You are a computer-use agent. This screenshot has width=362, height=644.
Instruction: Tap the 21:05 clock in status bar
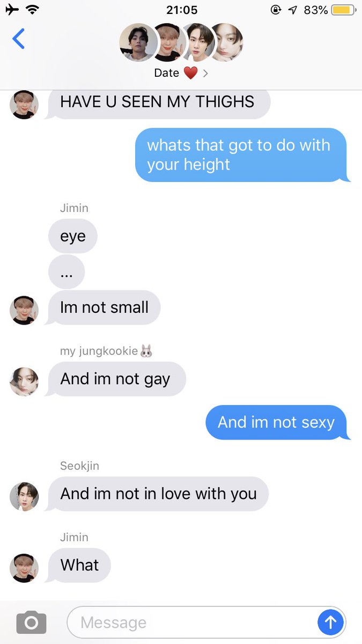(x=182, y=10)
